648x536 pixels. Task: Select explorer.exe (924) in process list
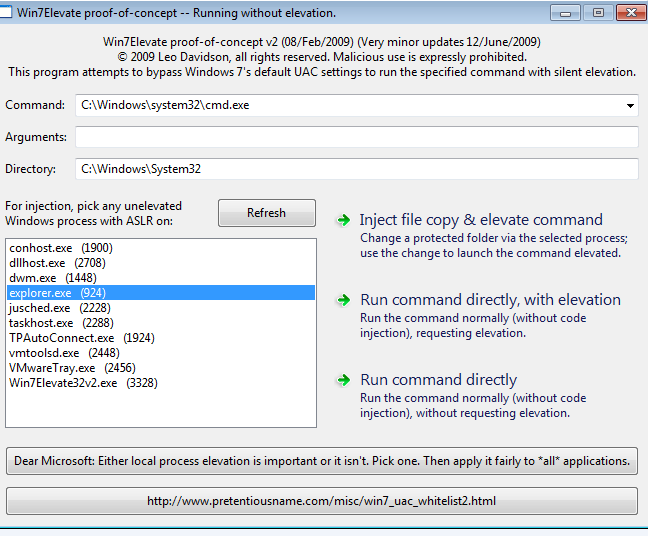(x=161, y=293)
